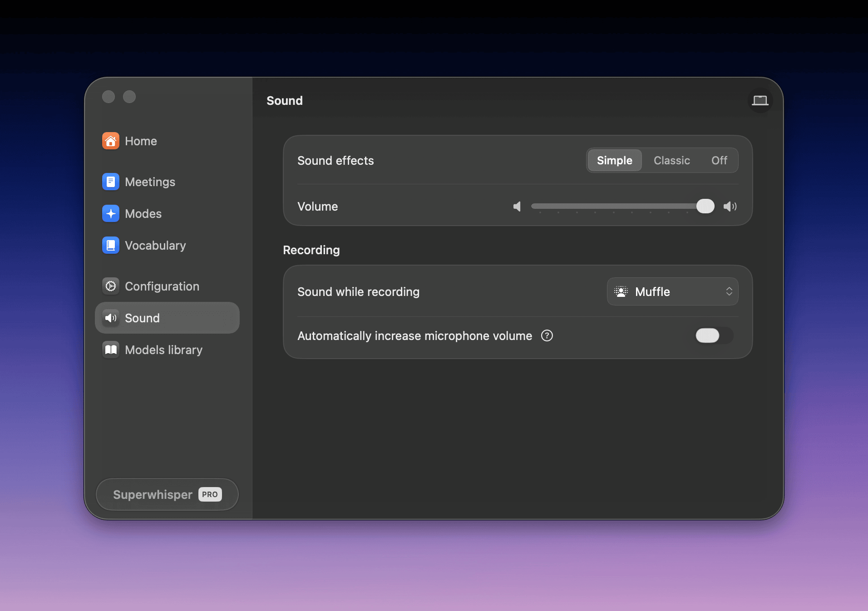Image resolution: width=868 pixels, height=611 pixels.
Task: Enable automatic microphone volume increase toggle
Action: (x=714, y=336)
